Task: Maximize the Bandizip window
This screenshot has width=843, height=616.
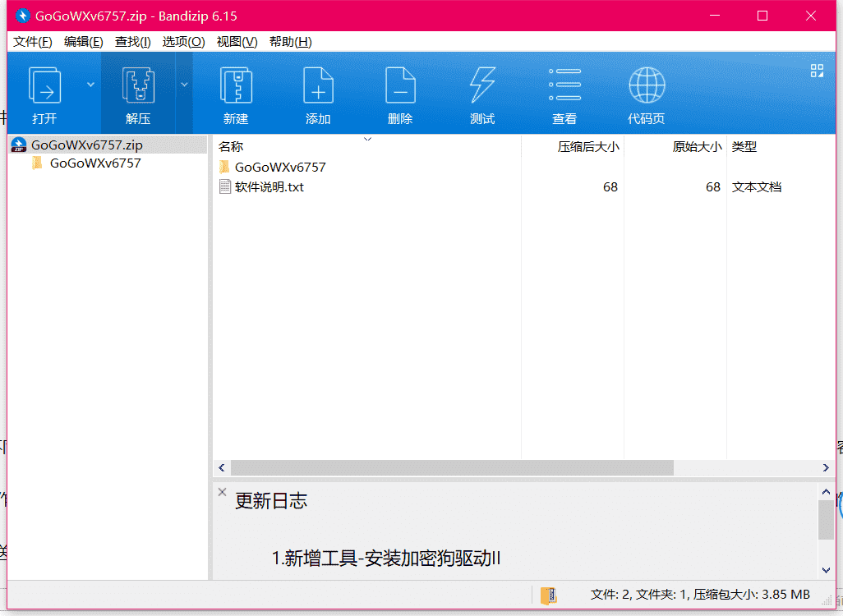Action: point(762,16)
